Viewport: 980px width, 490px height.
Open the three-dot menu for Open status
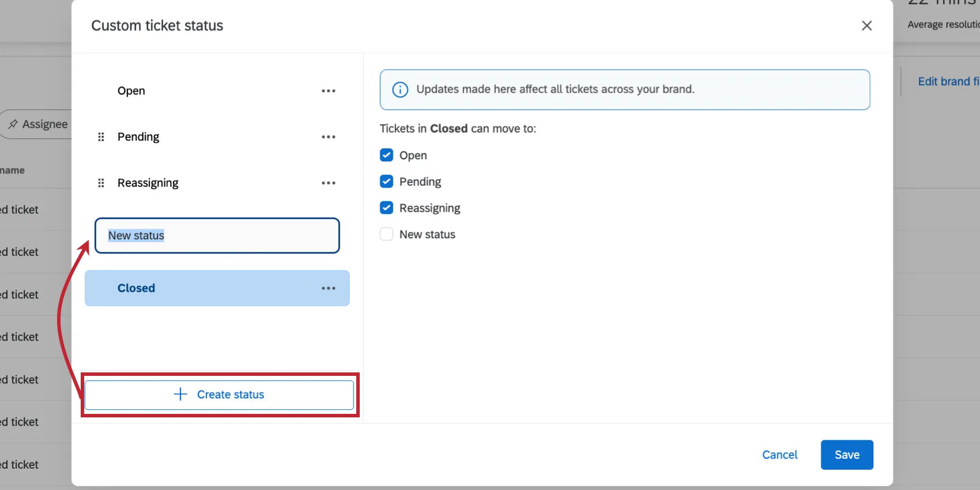[x=329, y=91]
